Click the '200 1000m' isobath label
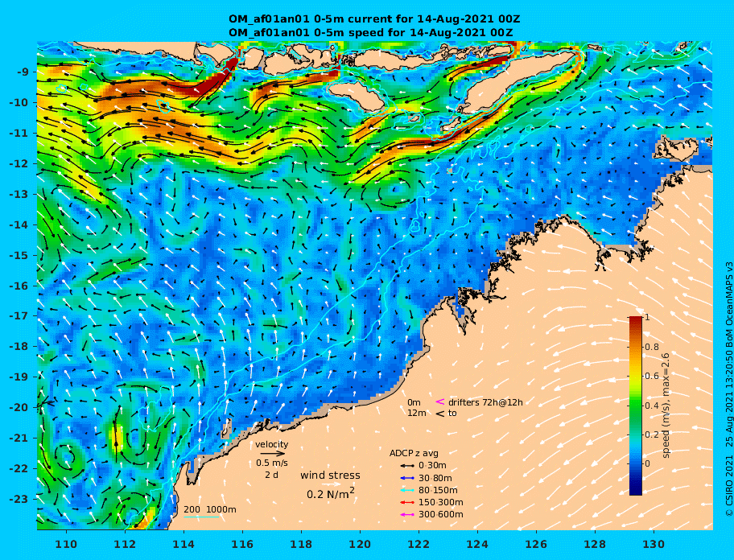The width and height of the screenshot is (734, 560). tap(210, 509)
